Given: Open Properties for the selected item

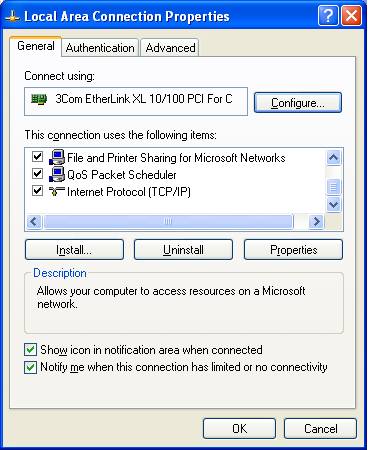Looking at the screenshot, I should 293,250.
